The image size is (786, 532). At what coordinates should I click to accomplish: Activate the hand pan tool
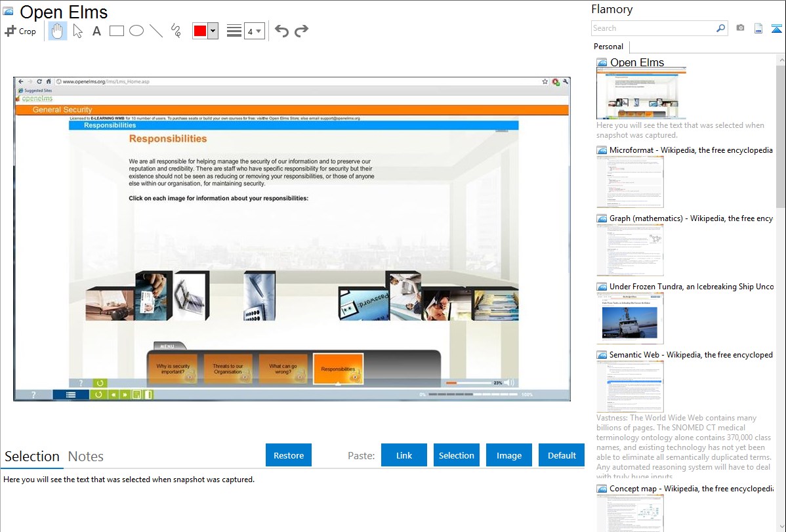[x=57, y=31]
